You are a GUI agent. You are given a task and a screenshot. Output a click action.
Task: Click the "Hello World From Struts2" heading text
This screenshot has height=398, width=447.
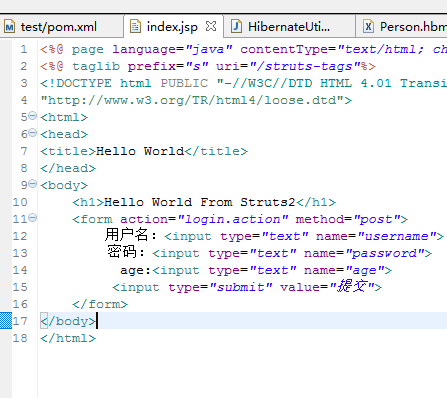[200, 202]
